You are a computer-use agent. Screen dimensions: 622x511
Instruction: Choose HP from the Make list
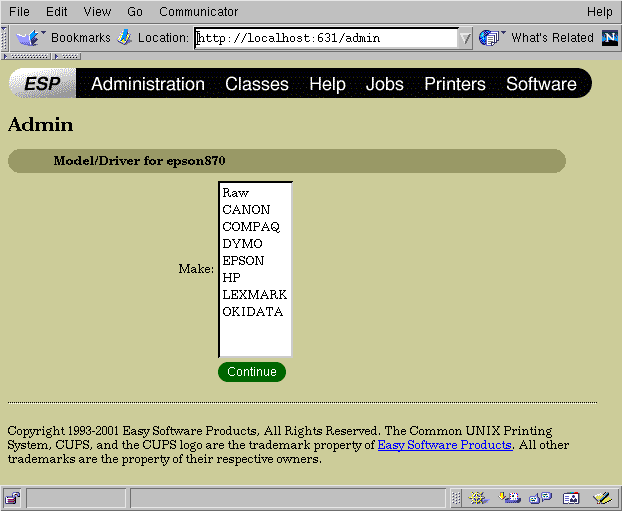(x=232, y=278)
